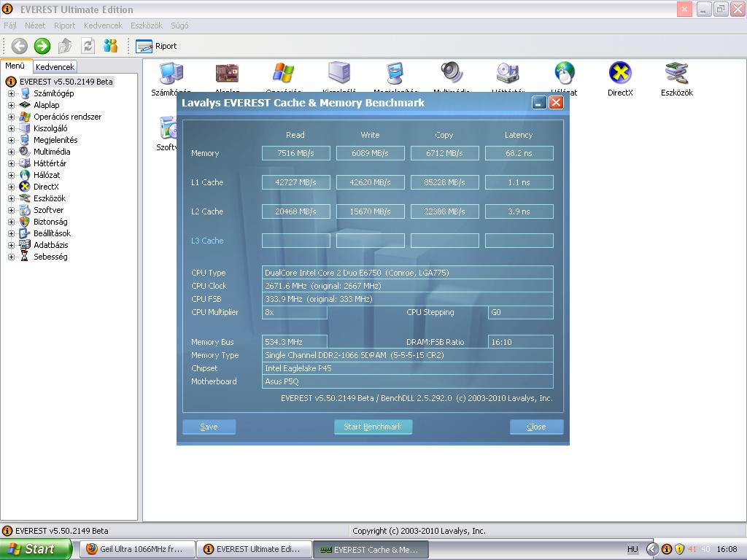The height and width of the screenshot is (560, 747).
Task: Switch to Geil Ultra 1066MHz Firefox taskbar item
Action: [137, 549]
